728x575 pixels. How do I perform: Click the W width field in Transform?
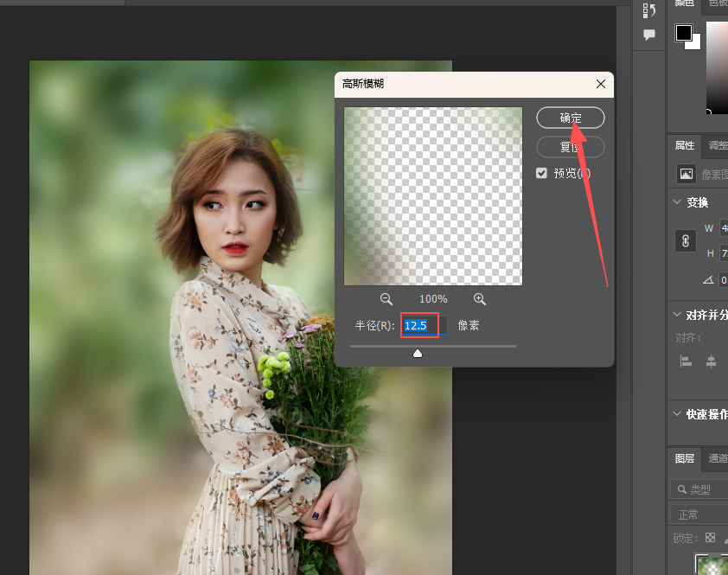724,228
